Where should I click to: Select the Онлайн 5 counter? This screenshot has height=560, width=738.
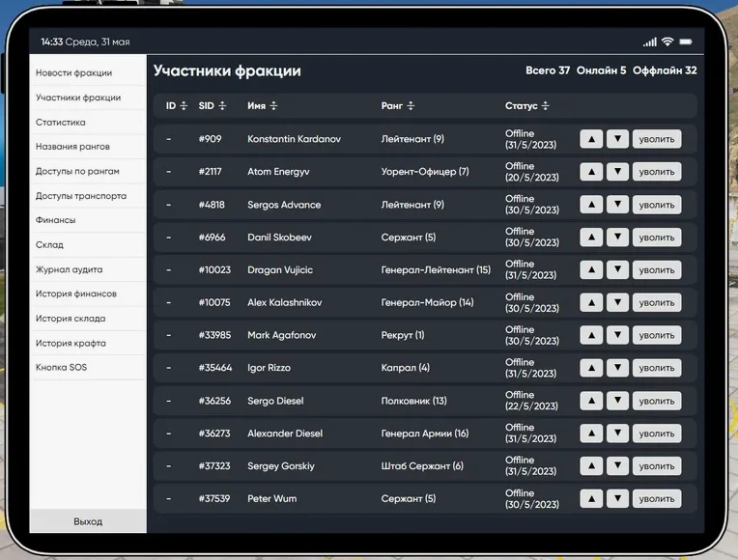click(x=601, y=70)
